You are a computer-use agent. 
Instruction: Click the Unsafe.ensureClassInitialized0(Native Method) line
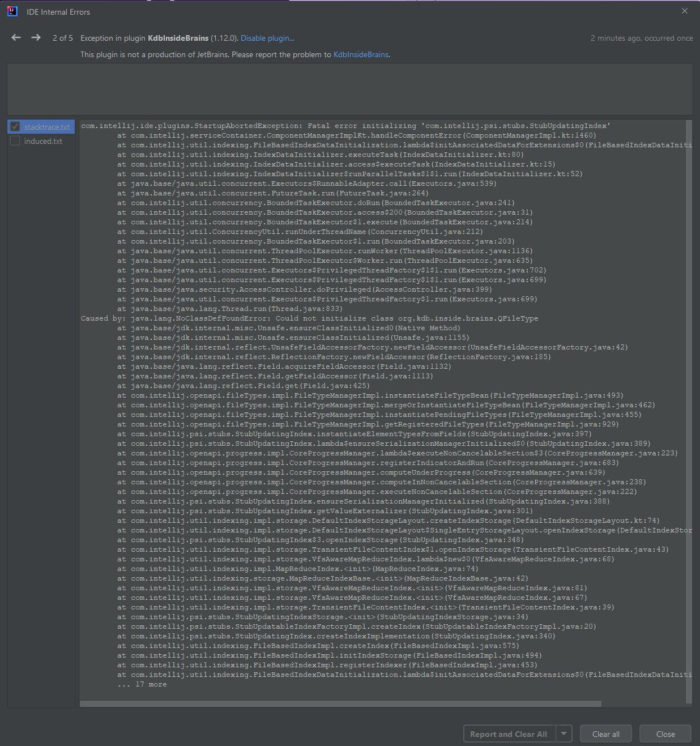coord(289,328)
